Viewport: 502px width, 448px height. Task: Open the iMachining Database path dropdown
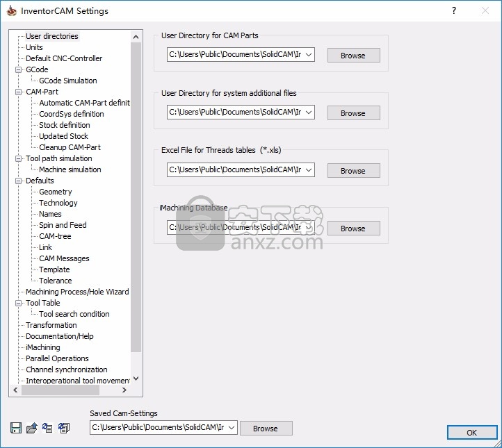click(x=309, y=227)
